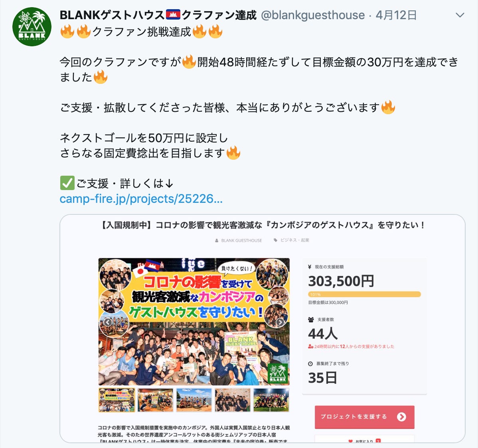Viewport: 478px width, 448px height.
Task: Click the 101% funding progress bar
Action: click(364, 294)
